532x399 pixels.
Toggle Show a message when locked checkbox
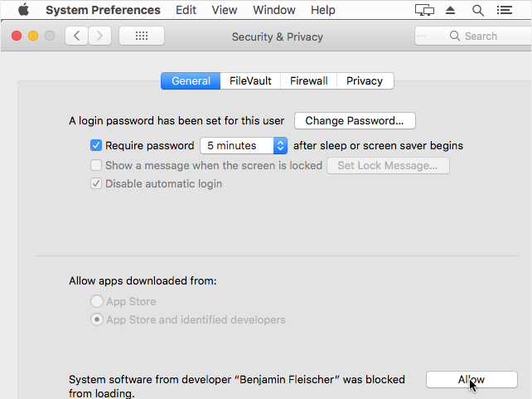point(96,165)
